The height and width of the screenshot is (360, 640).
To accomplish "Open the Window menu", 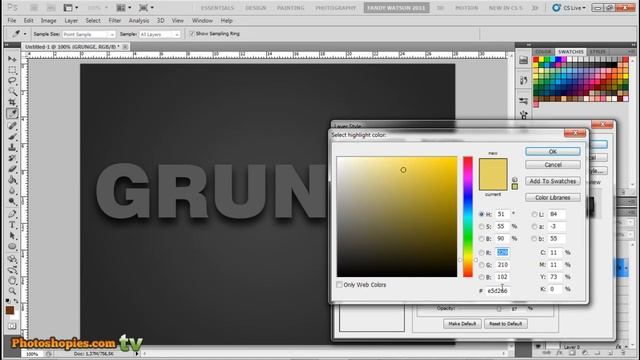I will pyautogui.click(x=202, y=20).
